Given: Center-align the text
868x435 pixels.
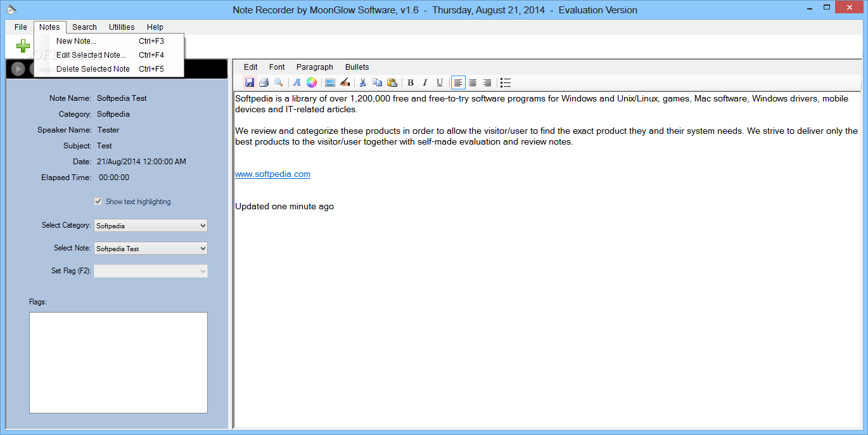Looking at the screenshot, I should click(x=473, y=82).
